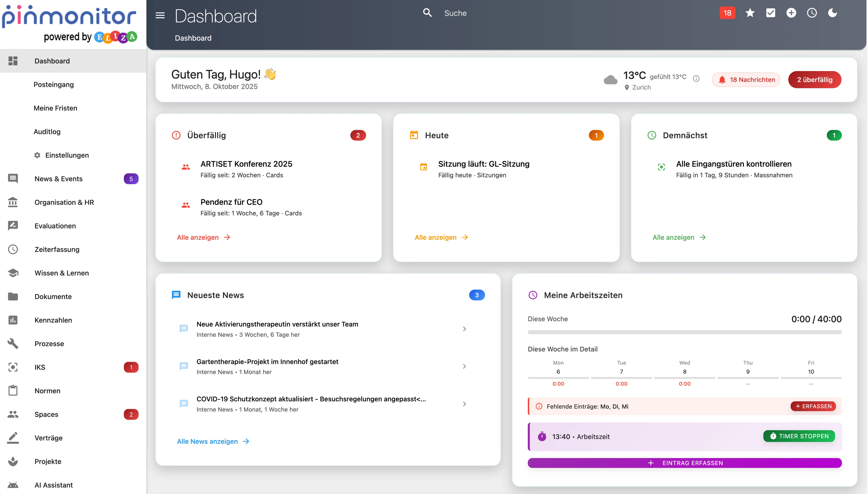The height and width of the screenshot is (494, 868).
Task: Open the favorites star icon
Action: (x=750, y=13)
